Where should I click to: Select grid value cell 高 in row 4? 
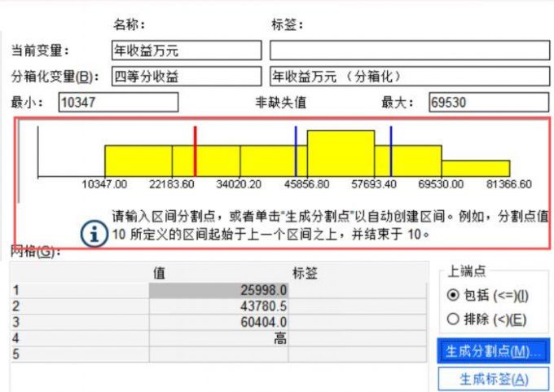click(218, 338)
